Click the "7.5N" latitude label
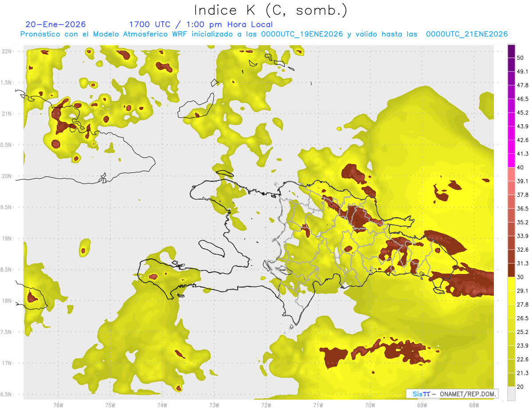This screenshot has height=411, width=532. pyautogui.click(x=6, y=332)
